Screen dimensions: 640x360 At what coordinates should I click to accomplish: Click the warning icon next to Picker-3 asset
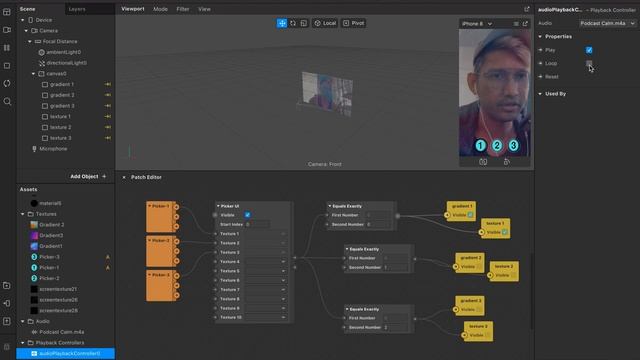tap(108, 257)
